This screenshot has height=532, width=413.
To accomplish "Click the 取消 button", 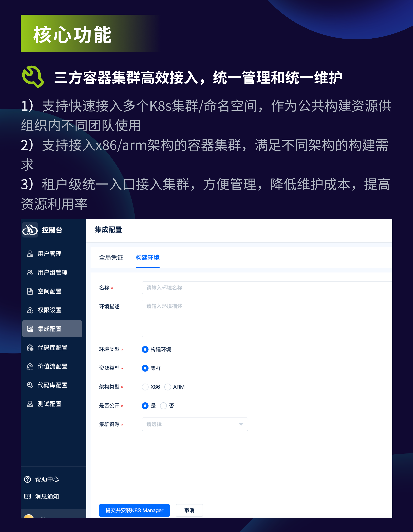I will (189, 510).
